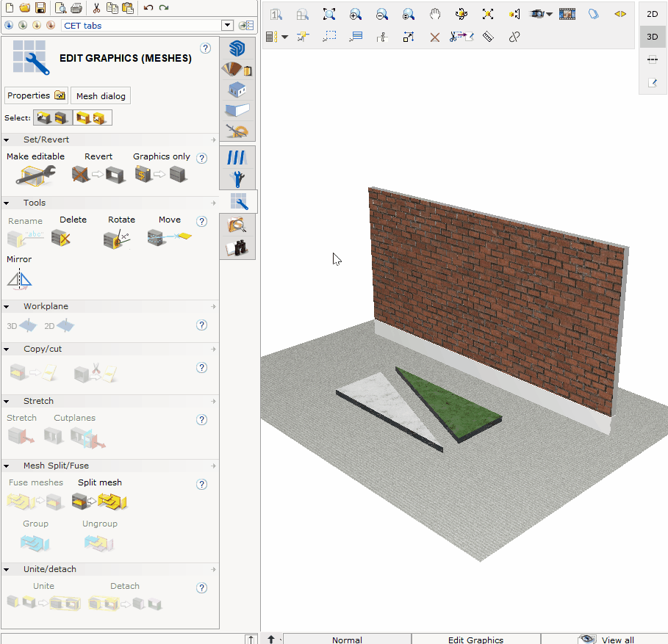Open a file with the folder icon

click(25, 7)
